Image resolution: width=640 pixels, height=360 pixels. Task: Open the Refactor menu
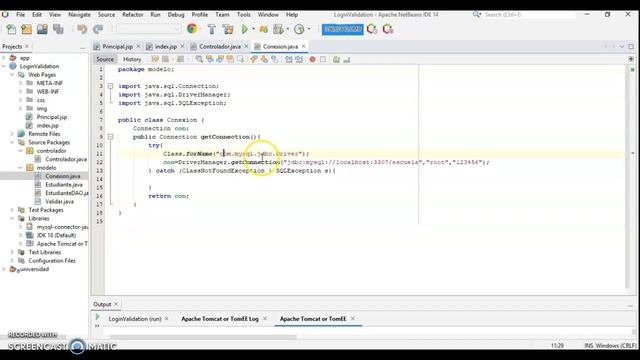point(133,14)
